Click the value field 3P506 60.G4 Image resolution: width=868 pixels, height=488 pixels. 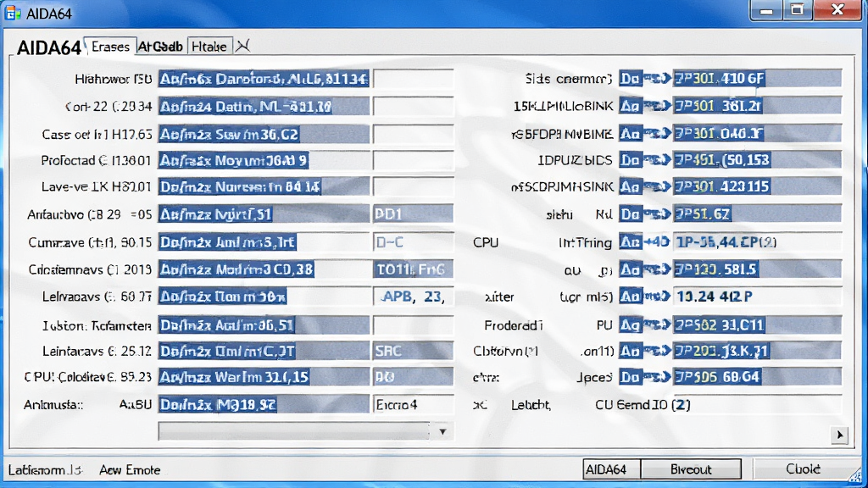[x=757, y=377]
